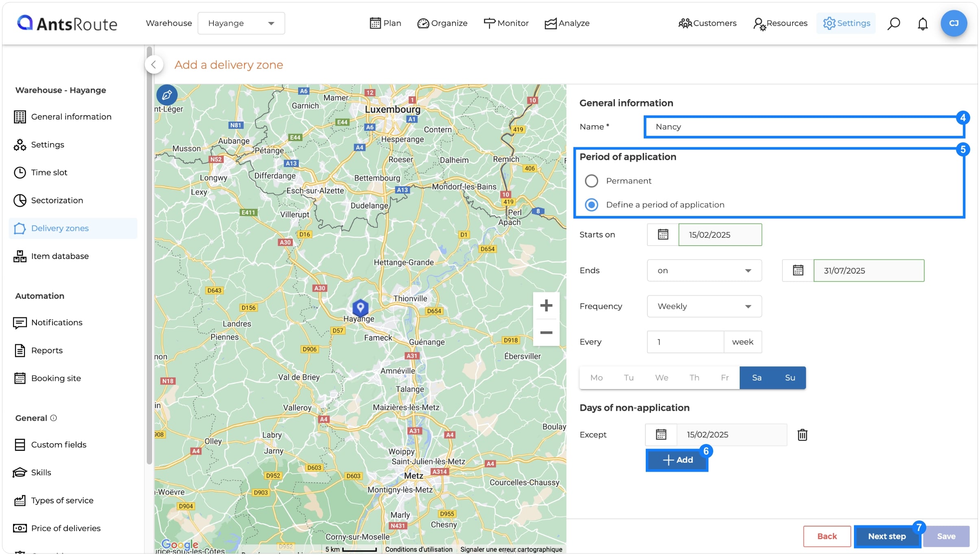Image resolution: width=980 pixels, height=555 pixels.
Task: Delete the Except date with trash icon
Action: (x=802, y=435)
